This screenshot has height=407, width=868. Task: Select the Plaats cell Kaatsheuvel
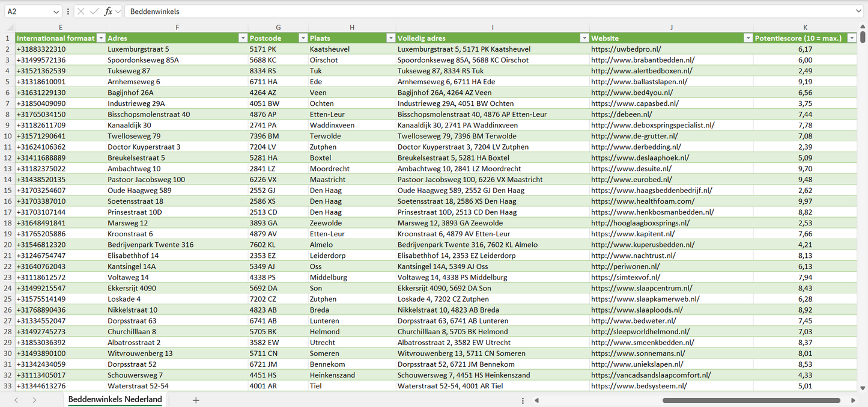tap(352, 49)
